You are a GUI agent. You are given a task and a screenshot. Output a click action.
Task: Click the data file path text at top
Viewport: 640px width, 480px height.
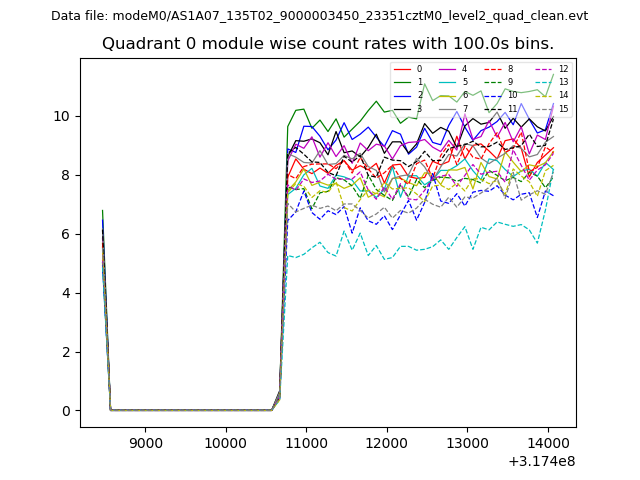point(319,16)
